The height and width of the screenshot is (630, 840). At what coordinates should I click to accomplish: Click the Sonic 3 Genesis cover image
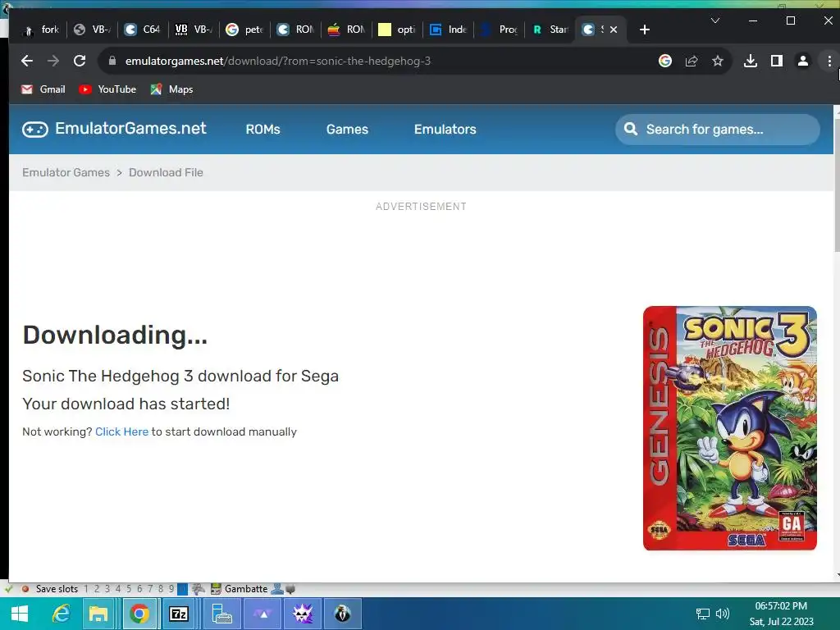[x=729, y=428]
